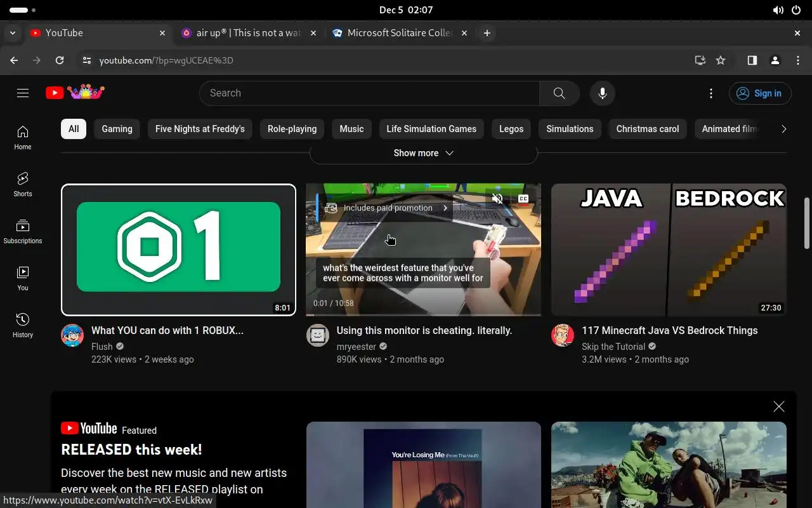Click the browser address bar URL
Image resolution: width=812 pixels, height=508 pixels.
pyautogui.click(x=166, y=60)
